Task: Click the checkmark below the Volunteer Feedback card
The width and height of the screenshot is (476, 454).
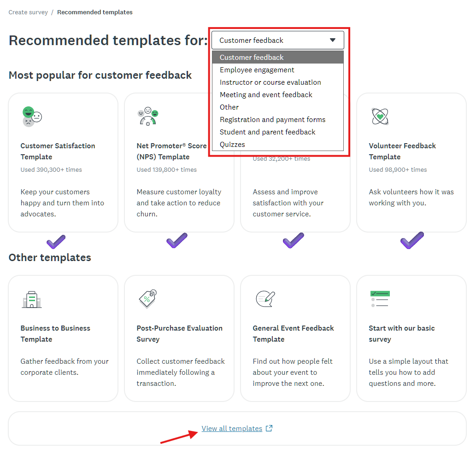Action: pos(411,240)
